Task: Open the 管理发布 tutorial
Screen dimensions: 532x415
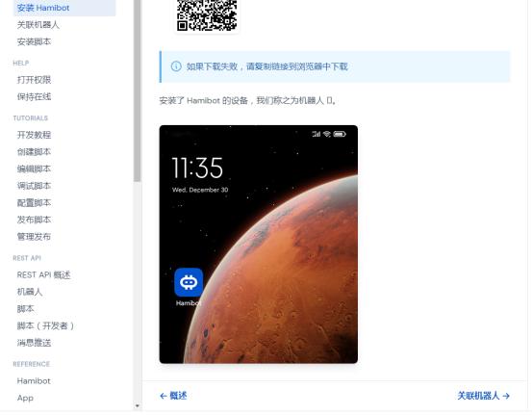Action: pyautogui.click(x=34, y=237)
